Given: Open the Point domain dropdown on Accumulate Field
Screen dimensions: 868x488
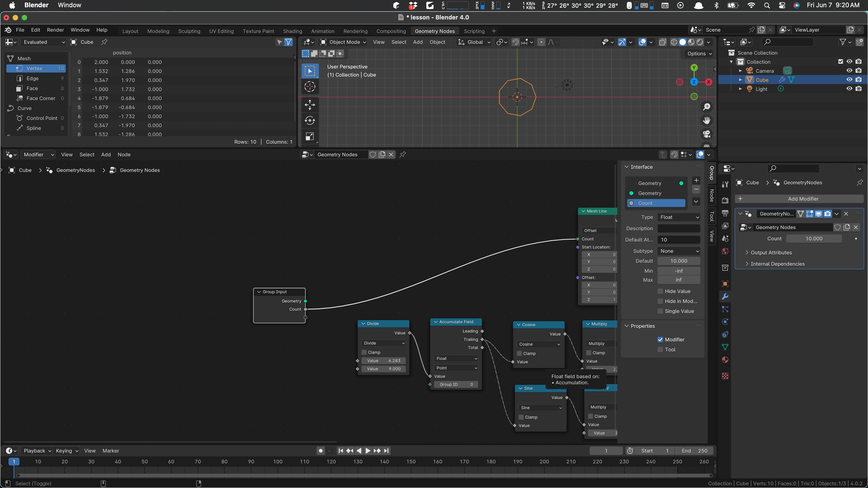Looking at the screenshot, I should pos(456,368).
